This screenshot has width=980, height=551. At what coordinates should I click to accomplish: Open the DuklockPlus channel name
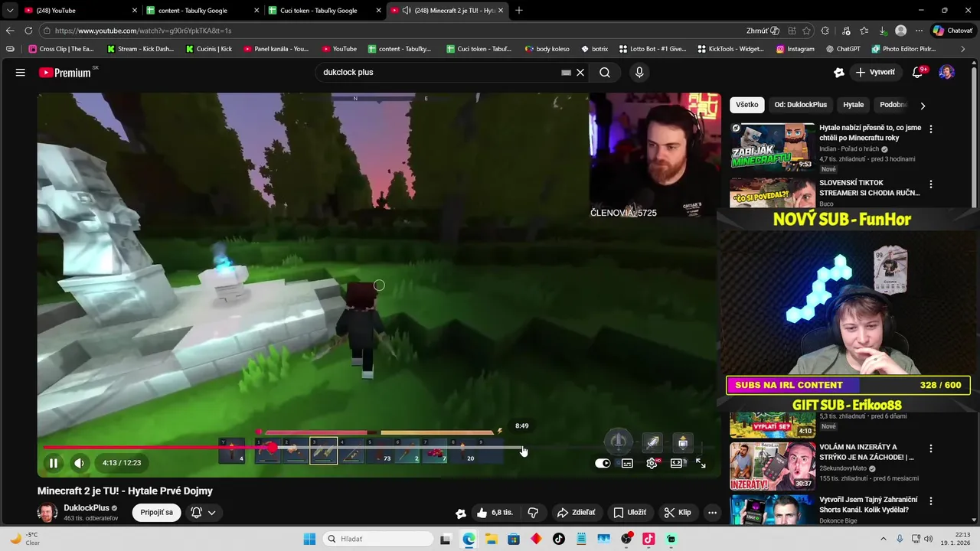point(87,508)
